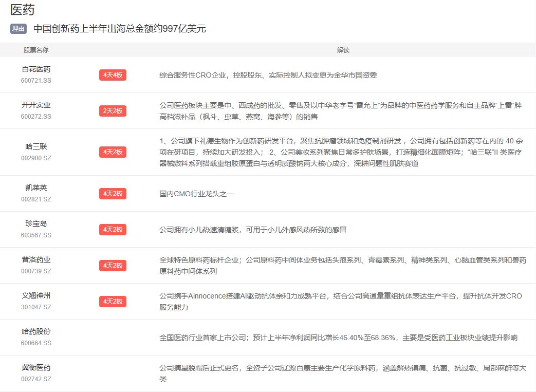Click the 4天2板 badge for 哈三联
This screenshot has width=536, height=392.
point(113,152)
